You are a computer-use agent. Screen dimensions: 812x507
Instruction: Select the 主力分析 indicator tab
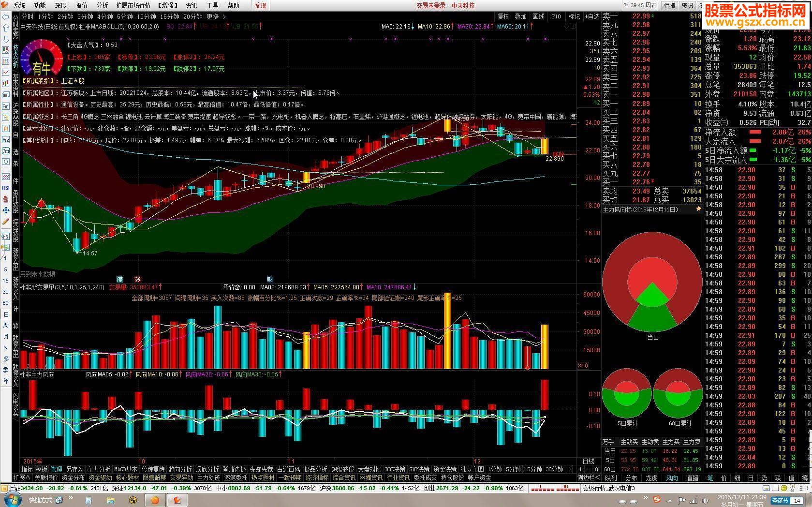click(99, 469)
